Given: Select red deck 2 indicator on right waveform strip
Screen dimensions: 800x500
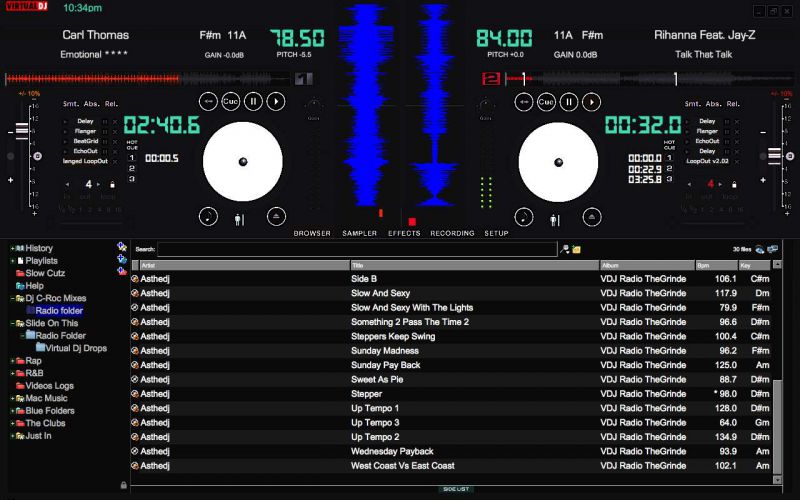Looking at the screenshot, I should 491,79.
